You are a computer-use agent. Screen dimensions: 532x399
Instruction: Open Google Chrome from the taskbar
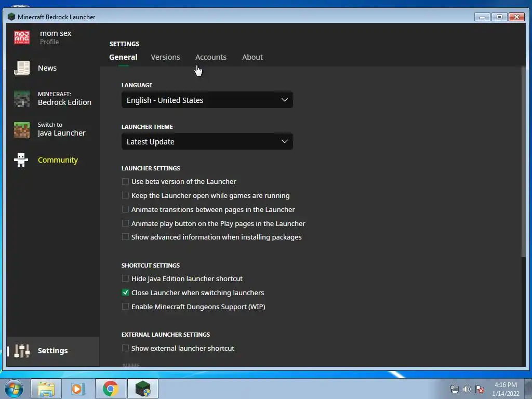pos(111,389)
